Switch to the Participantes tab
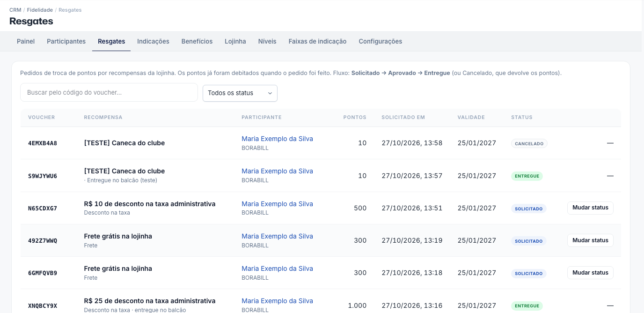644x313 pixels. pyautogui.click(x=66, y=41)
